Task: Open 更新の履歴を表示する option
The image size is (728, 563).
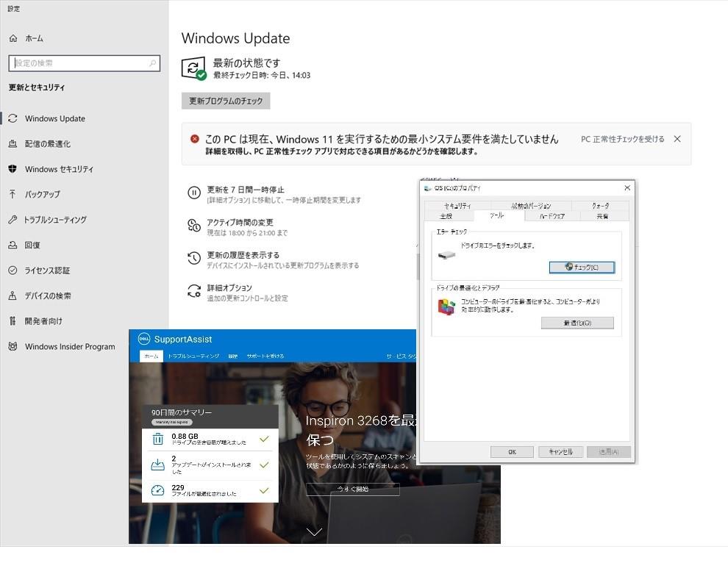Action: pos(243,255)
